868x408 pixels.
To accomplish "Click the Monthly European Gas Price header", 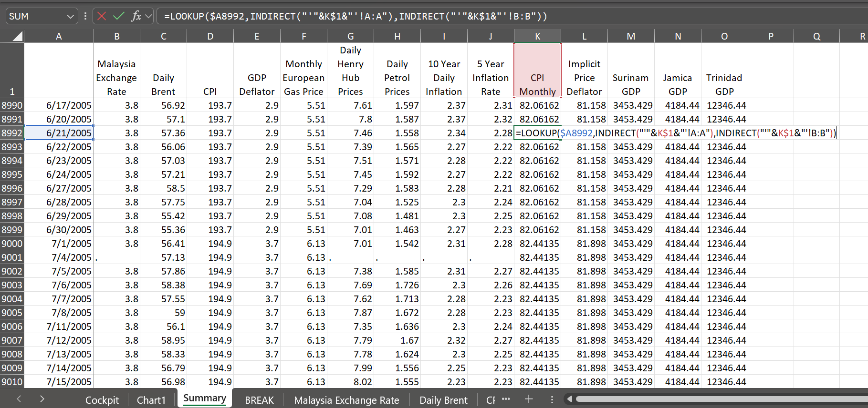I will click(x=303, y=71).
